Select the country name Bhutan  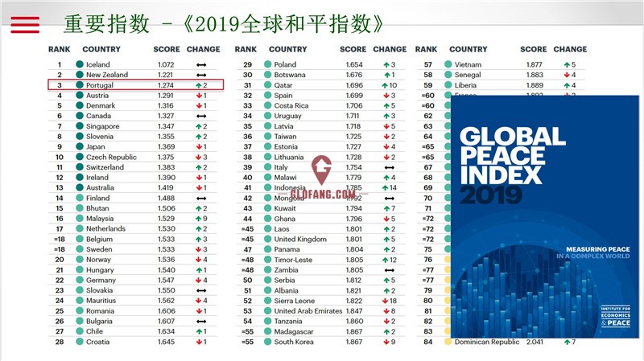point(97,208)
